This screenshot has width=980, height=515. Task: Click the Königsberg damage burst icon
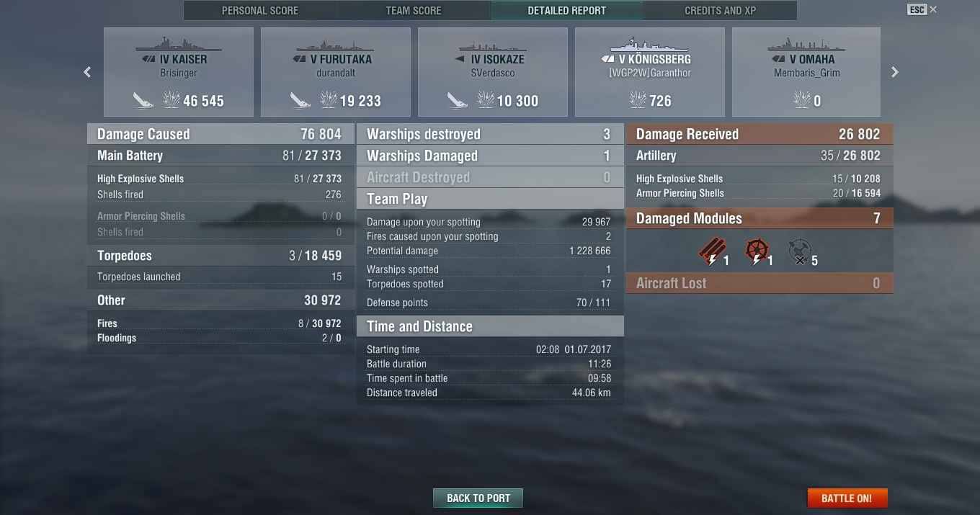638,100
